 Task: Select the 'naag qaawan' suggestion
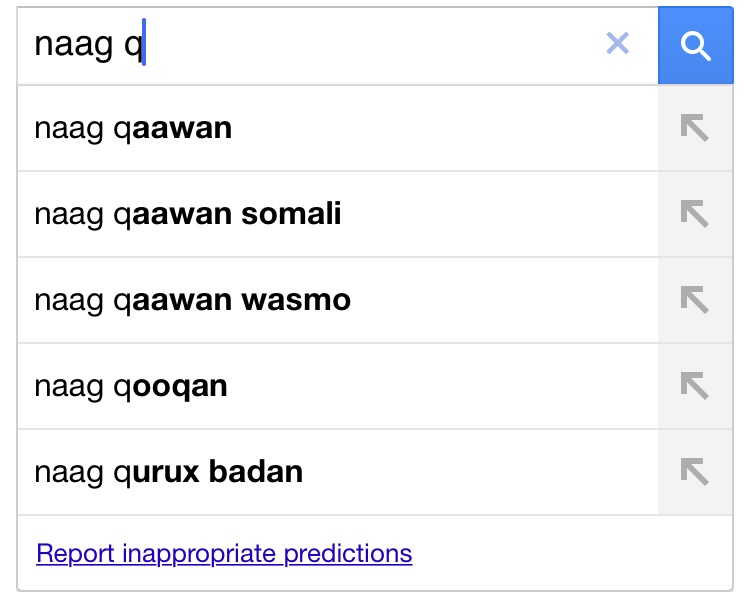click(338, 128)
